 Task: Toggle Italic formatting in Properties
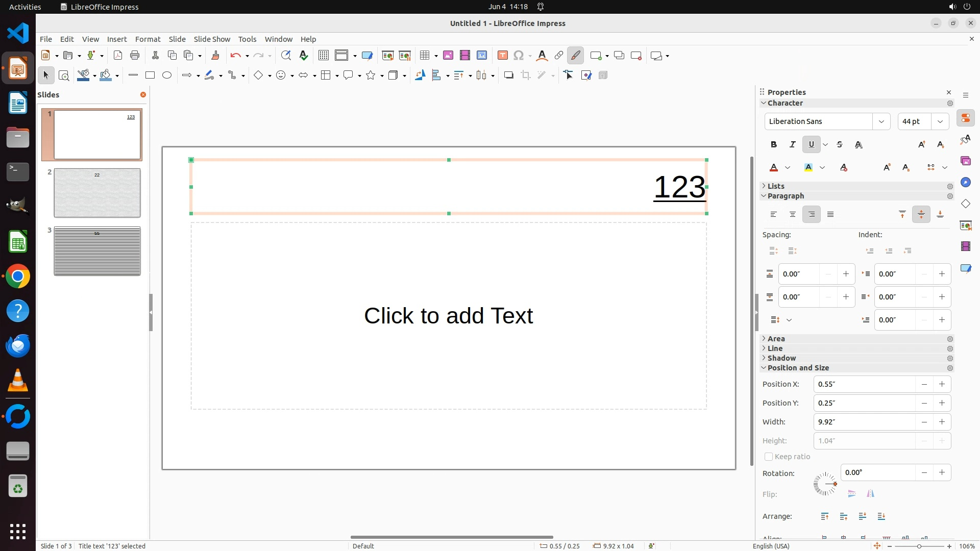click(792, 145)
